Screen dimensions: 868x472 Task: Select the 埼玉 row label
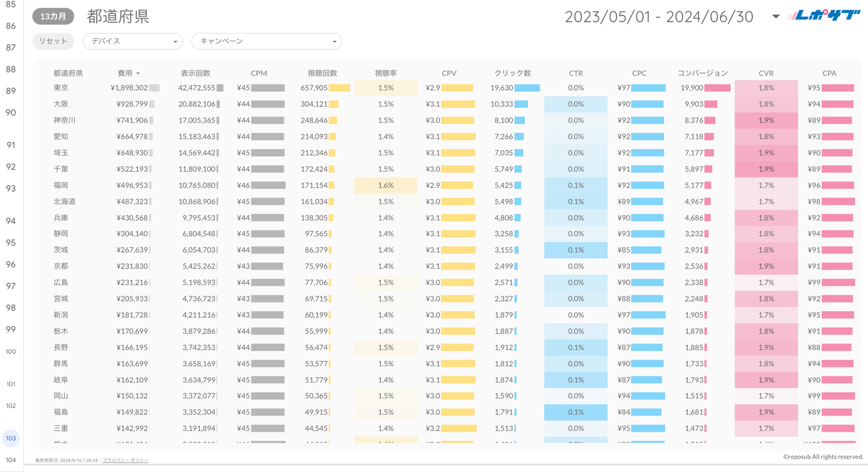(61, 153)
